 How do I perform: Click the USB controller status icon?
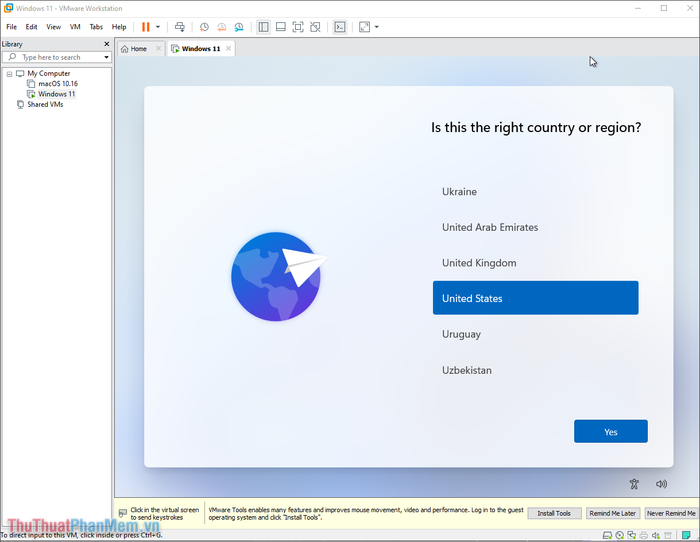[x=667, y=535]
